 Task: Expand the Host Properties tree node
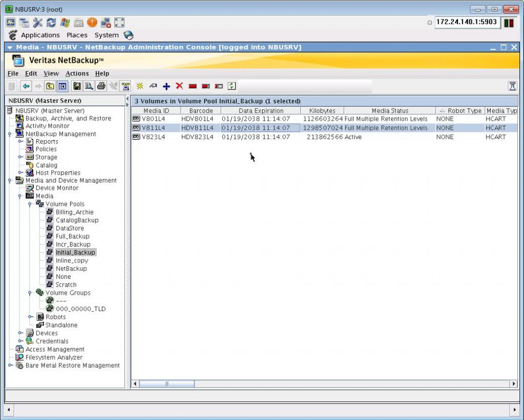(x=20, y=173)
